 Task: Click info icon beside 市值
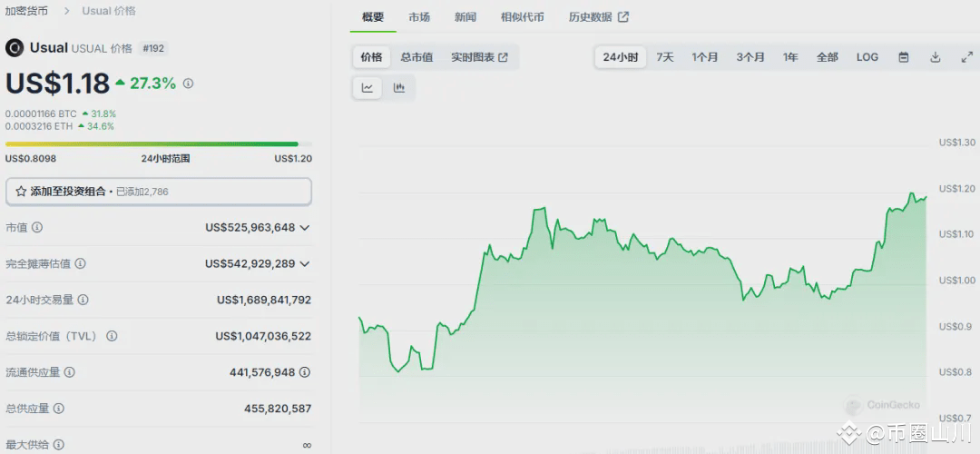[37, 228]
